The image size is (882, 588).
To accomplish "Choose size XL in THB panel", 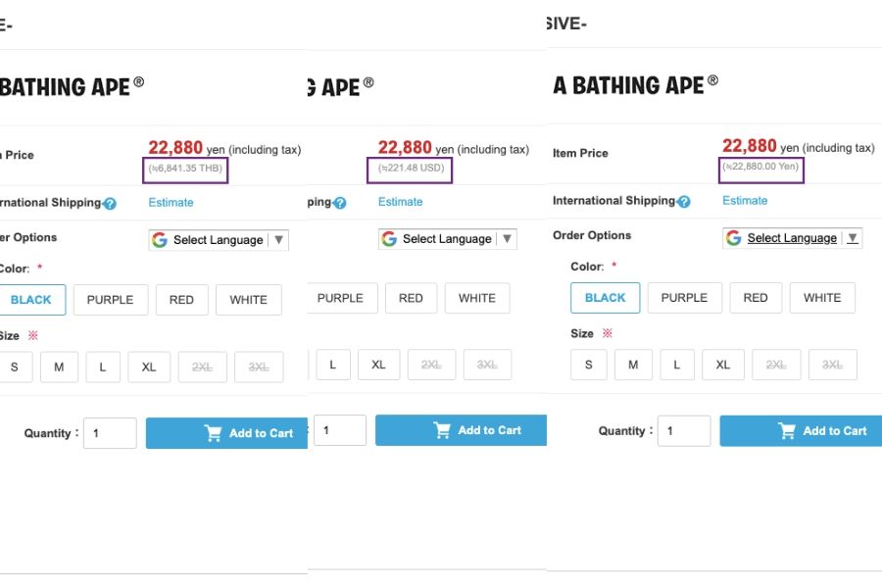I will click(x=149, y=367).
